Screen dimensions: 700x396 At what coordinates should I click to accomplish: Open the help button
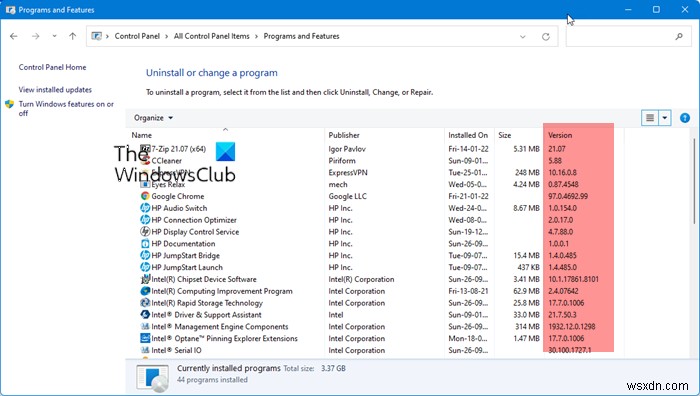coord(685,118)
